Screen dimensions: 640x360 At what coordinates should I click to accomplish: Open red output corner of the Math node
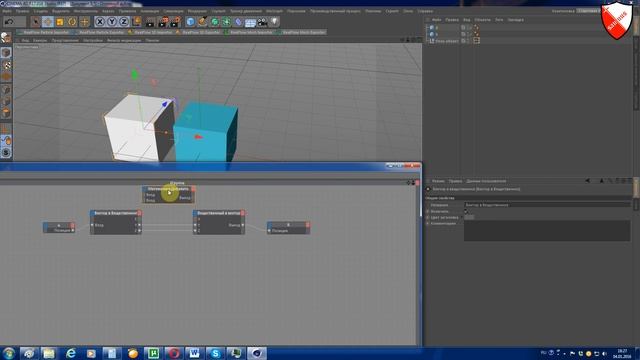(x=193, y=189)
